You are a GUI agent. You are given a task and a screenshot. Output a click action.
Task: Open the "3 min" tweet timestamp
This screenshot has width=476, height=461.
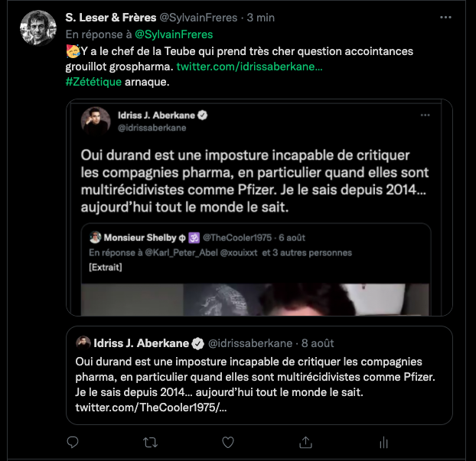(261, 18)
